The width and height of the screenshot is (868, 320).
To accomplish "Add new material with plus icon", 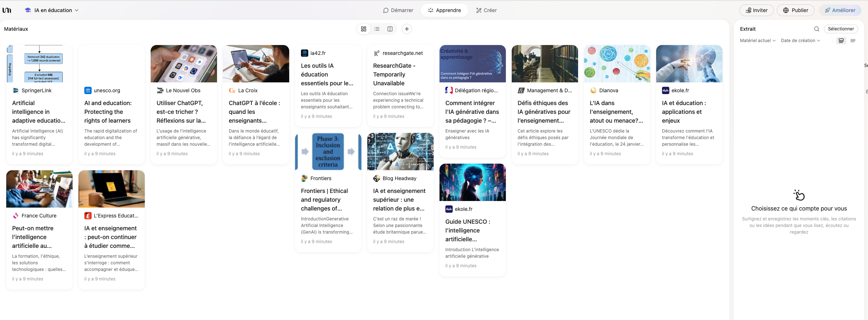I will pyautogui.click(x=407, y=29).
